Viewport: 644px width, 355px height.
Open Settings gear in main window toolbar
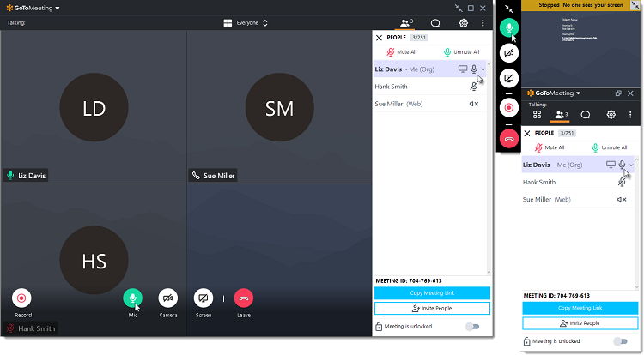464,23
